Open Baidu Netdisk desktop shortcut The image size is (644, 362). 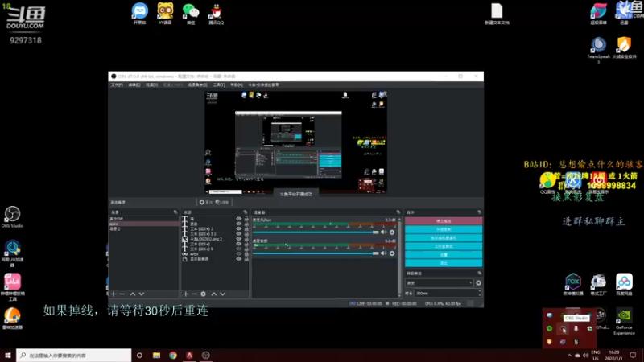(624, 285)
